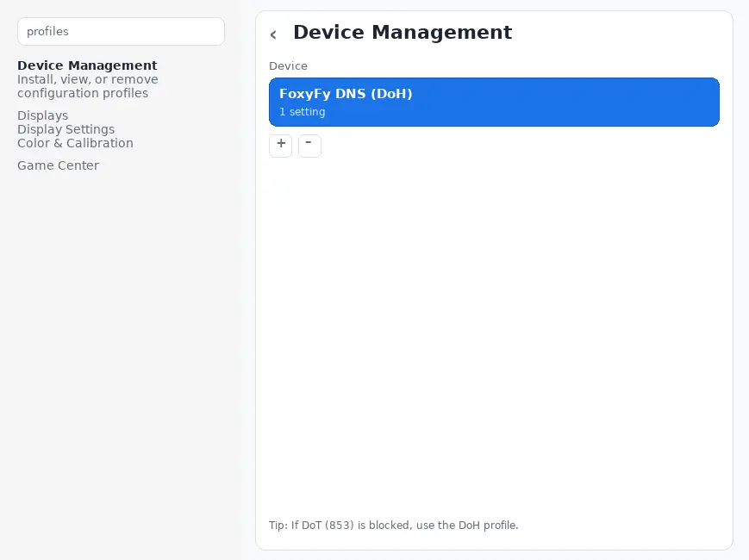Click the Device section label
The image size is (749, 560).
[x=288, y=66]
